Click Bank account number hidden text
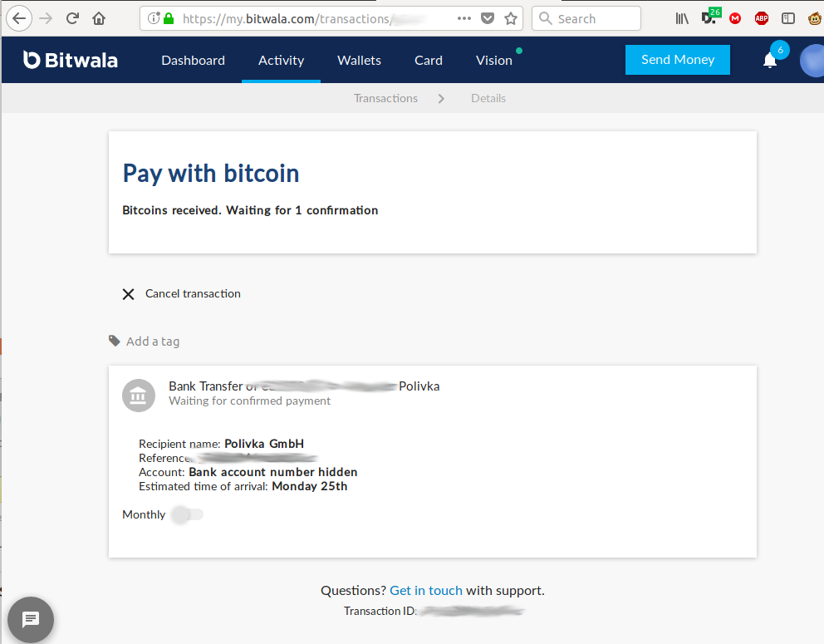Viewport: 824px width, 644px height. pos(272,472)
